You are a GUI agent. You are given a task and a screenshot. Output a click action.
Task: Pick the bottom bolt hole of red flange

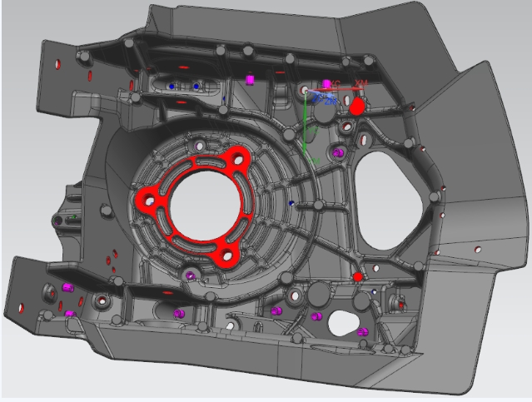[x=228, y=254]
